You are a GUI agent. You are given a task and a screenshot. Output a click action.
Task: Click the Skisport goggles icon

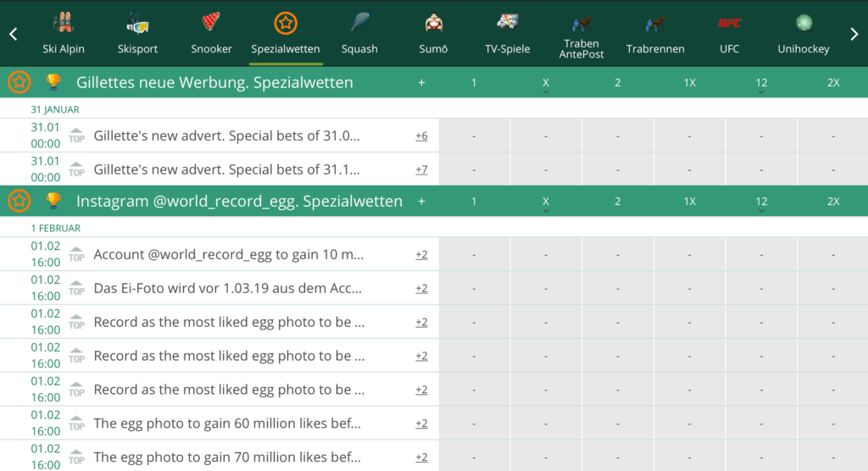pyautogui.click(x=137, y=23)
